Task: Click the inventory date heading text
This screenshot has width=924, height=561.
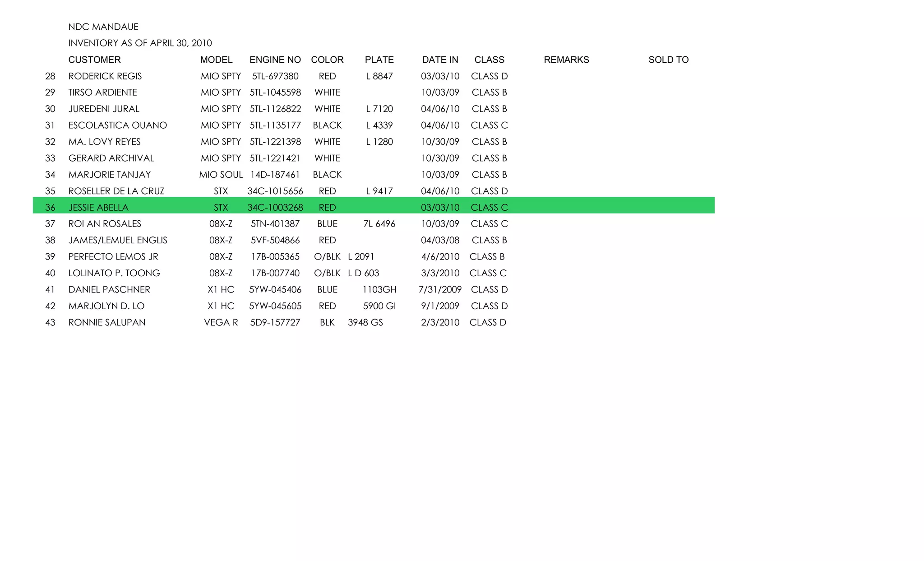Action: (140, 43)
